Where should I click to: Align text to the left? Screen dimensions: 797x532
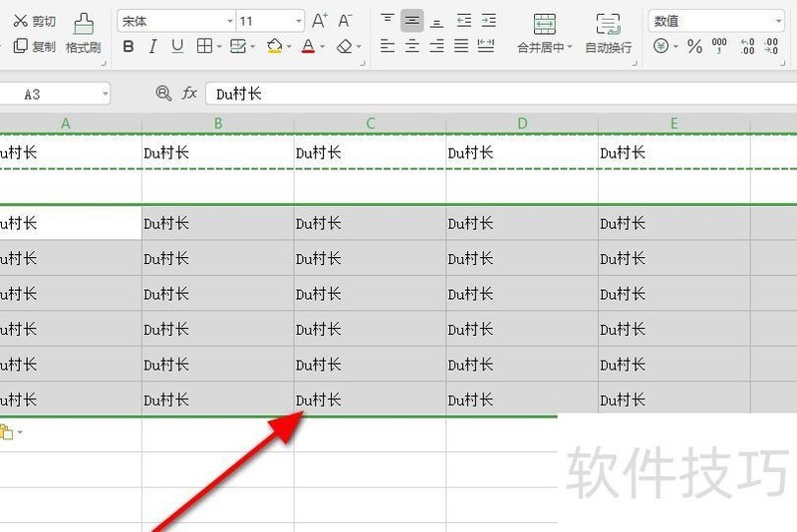pyautogui.click(x=388, y=46)
